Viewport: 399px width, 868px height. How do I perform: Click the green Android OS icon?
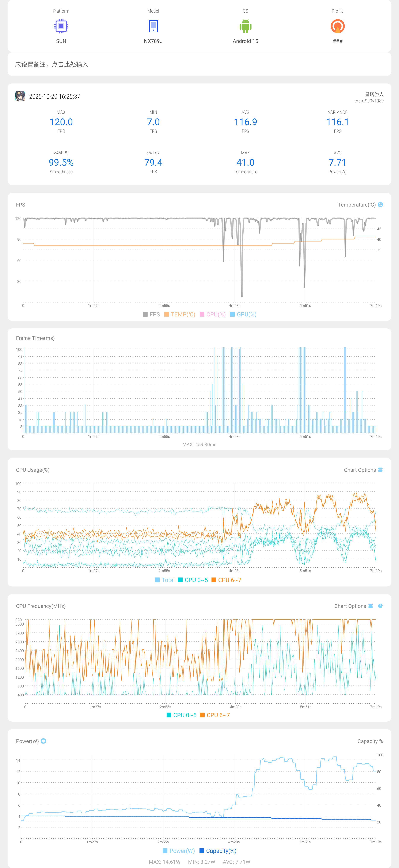(245, 26)
